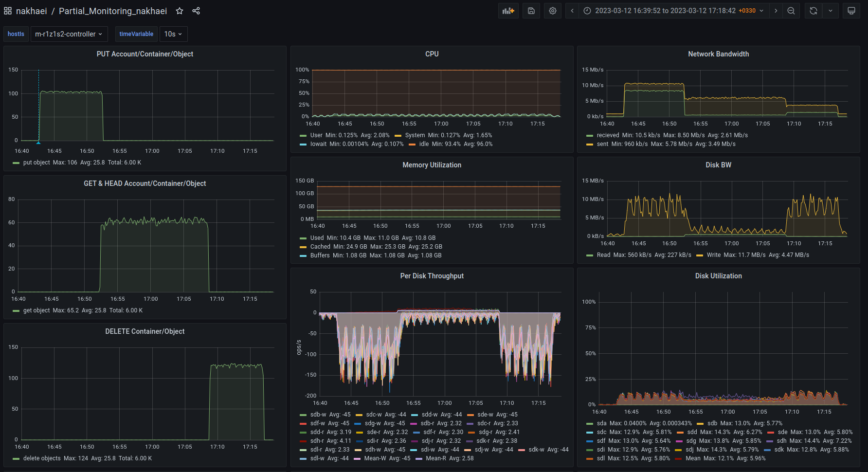Screen dimensions: 868x472
Task: Open the timeVariable 10s dropdown
Action: tap(173, 34)
